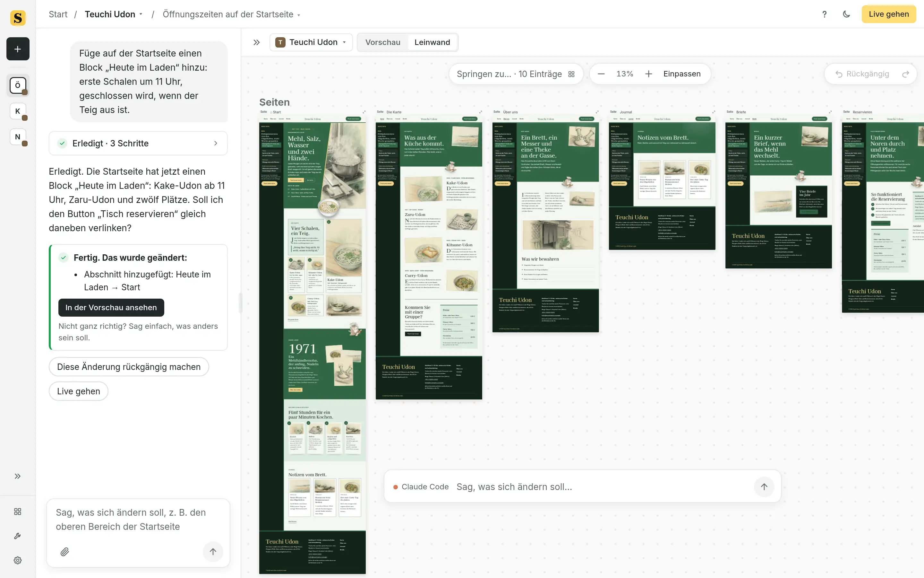Click the yellow S logo icon
The width and height of the screenshot is (924, 578).
[x=18, y=18]
